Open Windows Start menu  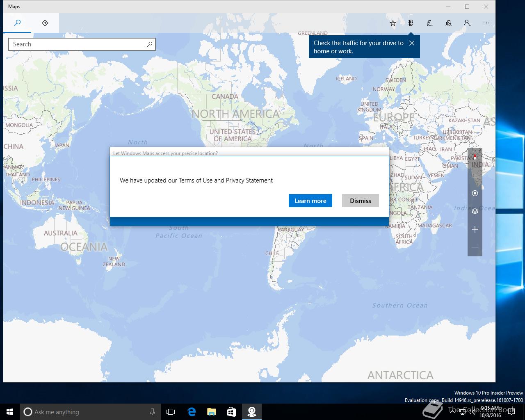point(10,412)
